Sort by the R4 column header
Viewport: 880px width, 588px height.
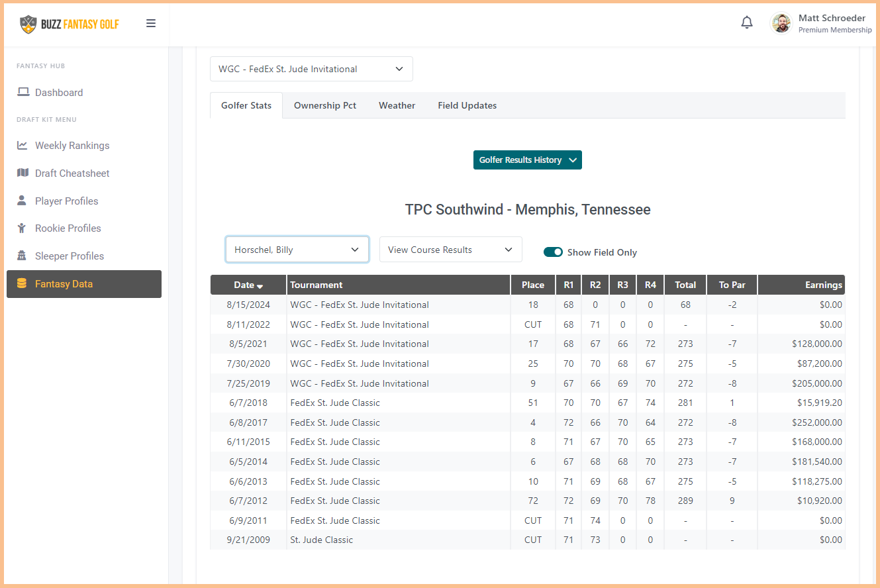coord(650,285)
